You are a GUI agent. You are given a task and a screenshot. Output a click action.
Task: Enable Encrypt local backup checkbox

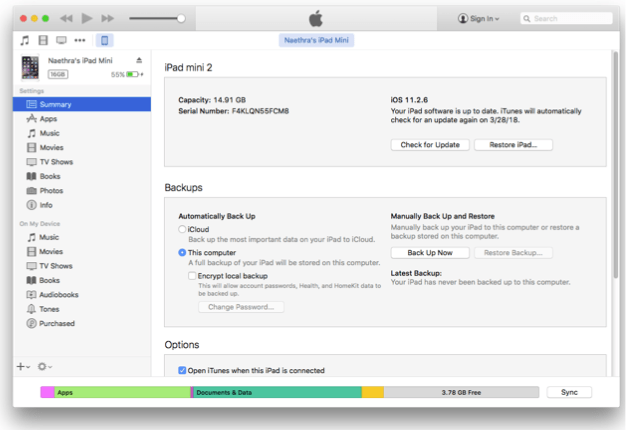pyautogui.click(x=192, y=275)
